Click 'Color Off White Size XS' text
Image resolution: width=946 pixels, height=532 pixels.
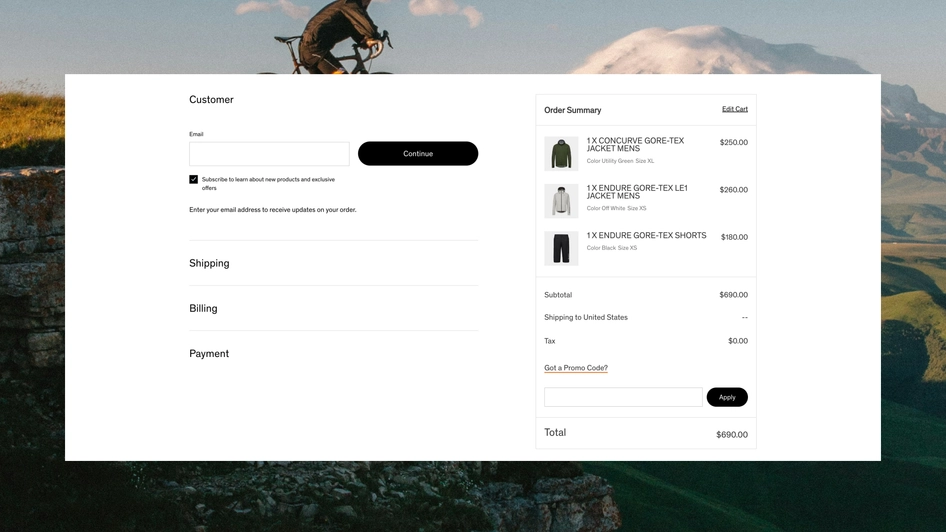click(616, 208)
